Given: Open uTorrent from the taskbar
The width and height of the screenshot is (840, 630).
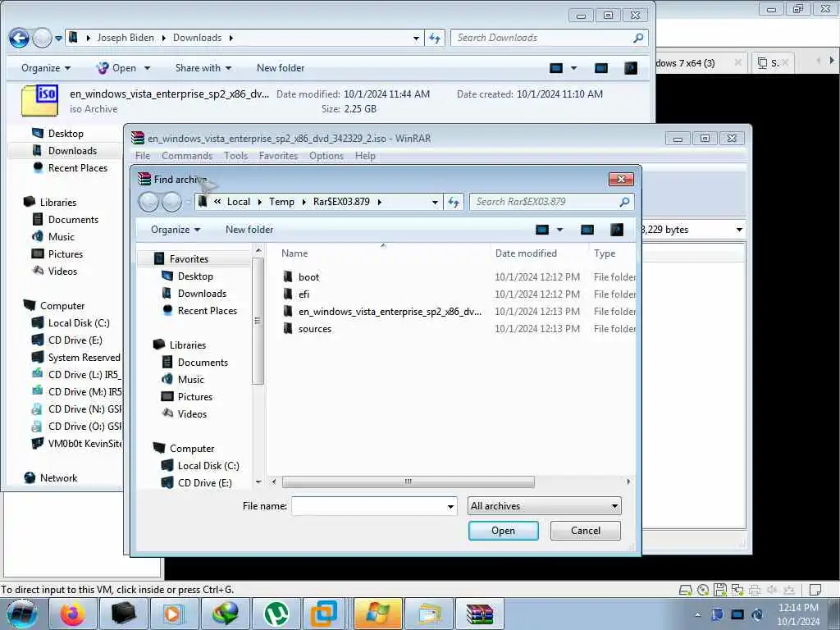Looking at the screenshot, I should pos(276,614).
